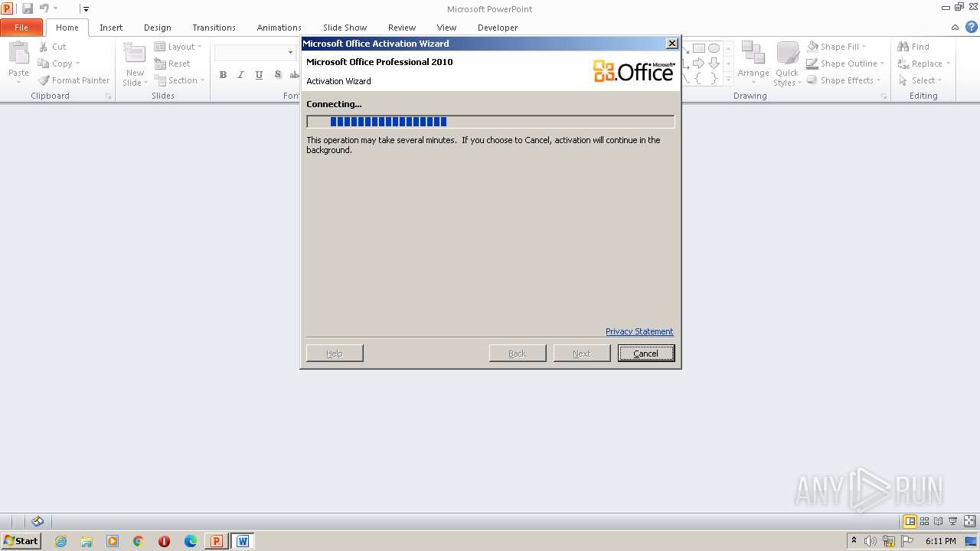
Task: Select the Format Painter brush
Action: [74, 80]
